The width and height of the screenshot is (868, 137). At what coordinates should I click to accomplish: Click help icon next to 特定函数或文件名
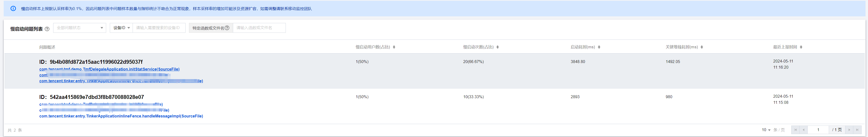pos(227,28)
